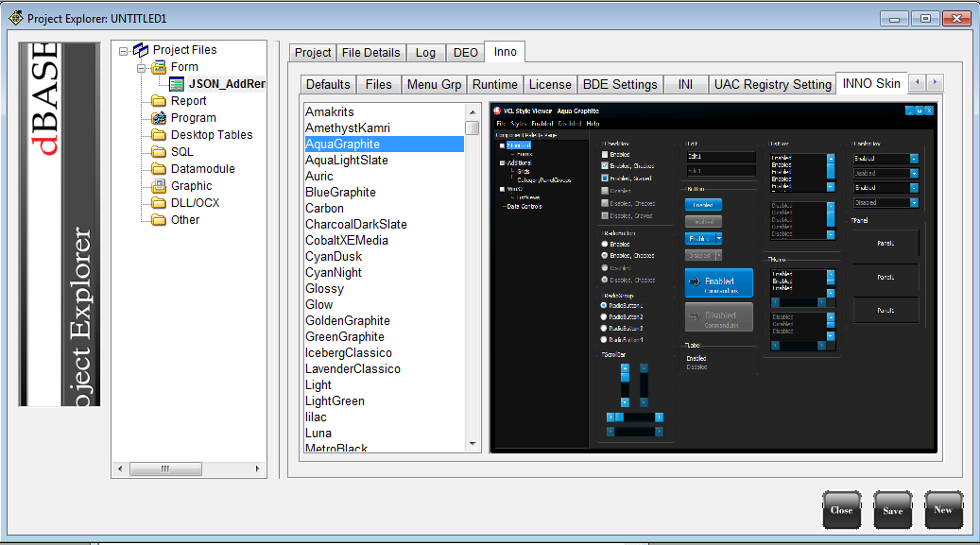Collapse the Form tree node

coord(141,67)
